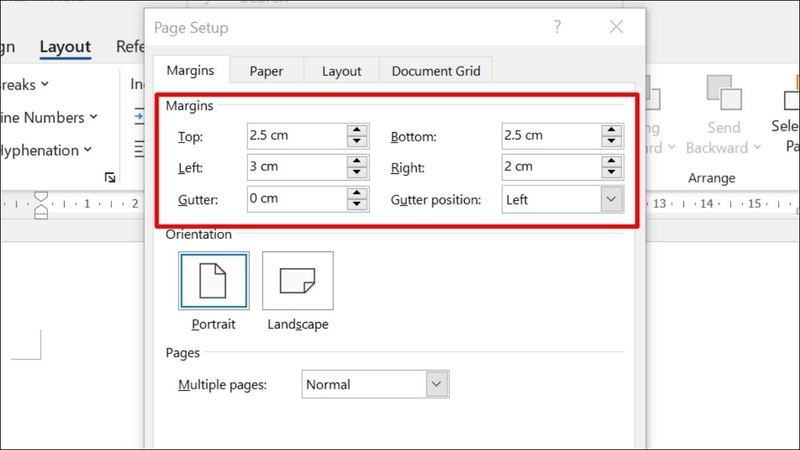The height and width of the screenshot is (450, 800).
Task: Increase the Top margin with up arrow
Action: pos(357,130)
